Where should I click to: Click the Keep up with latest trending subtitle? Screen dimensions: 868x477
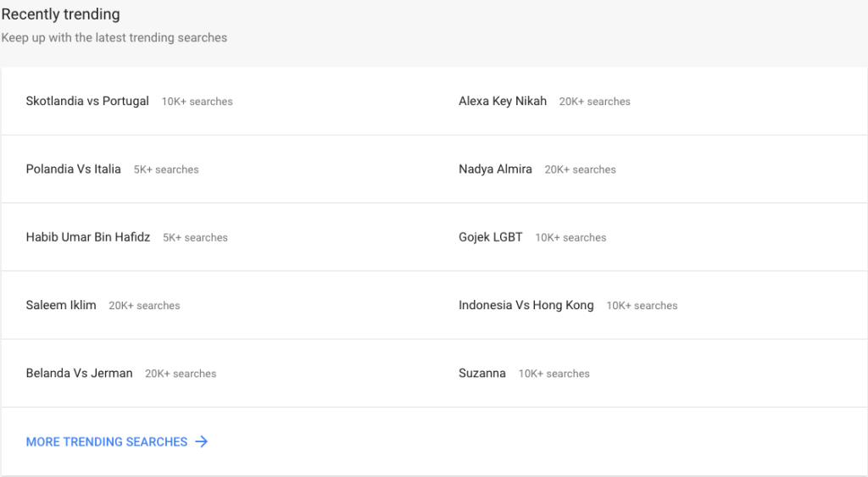[114, 37]
